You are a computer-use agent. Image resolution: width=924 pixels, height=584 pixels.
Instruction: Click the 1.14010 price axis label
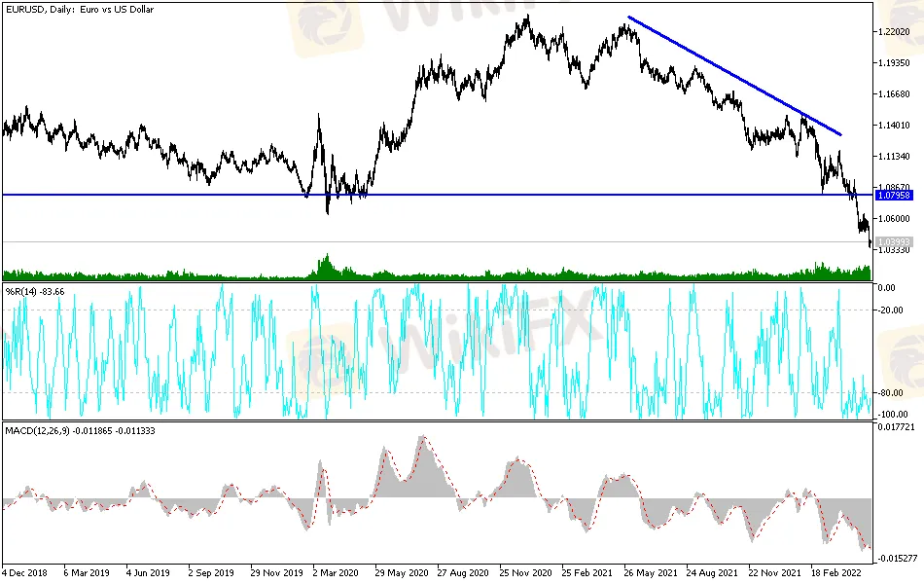[x=894, y=126]
